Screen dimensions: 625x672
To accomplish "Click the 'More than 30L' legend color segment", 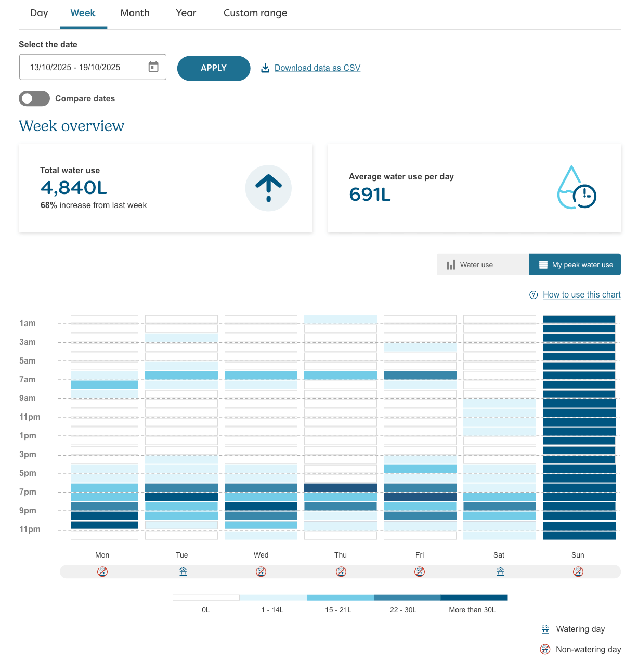I will click(x=474, y=597).
